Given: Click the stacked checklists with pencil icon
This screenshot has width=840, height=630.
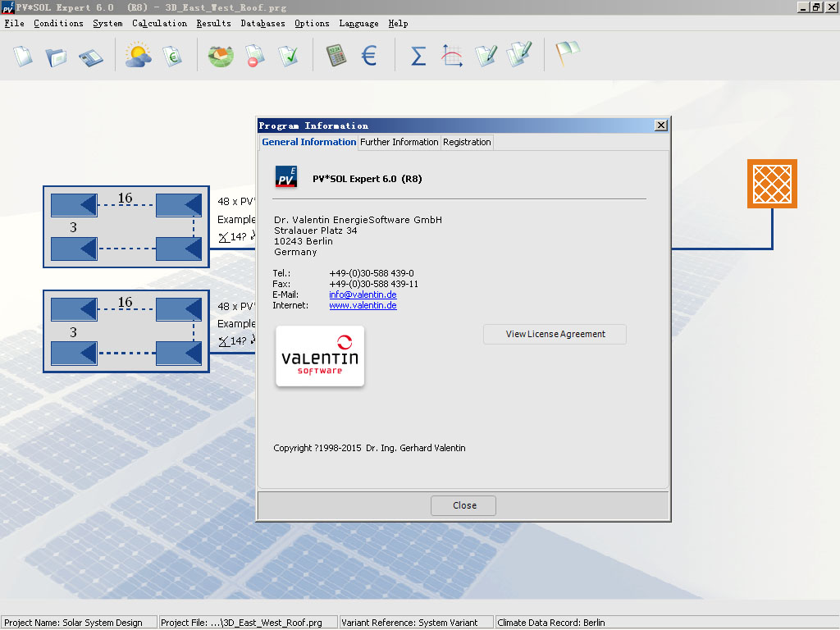Looking at the screenshot, I should [519, 54].
